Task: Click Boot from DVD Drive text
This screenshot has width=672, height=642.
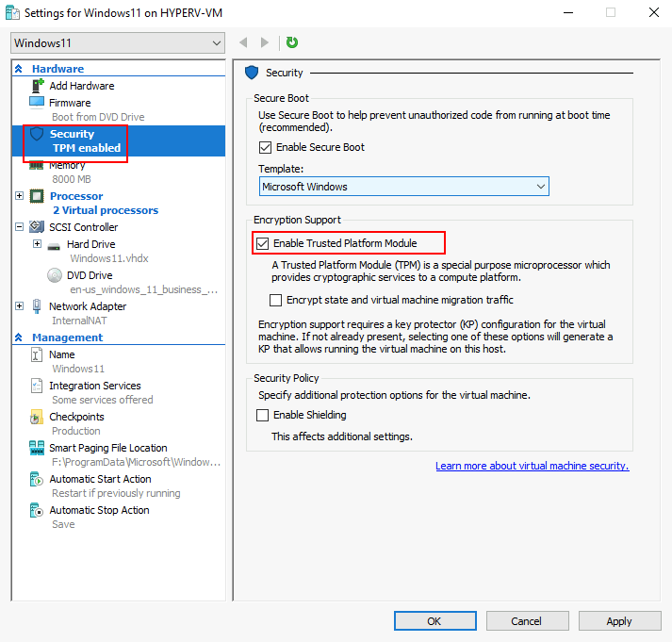Action: point(98,117)
